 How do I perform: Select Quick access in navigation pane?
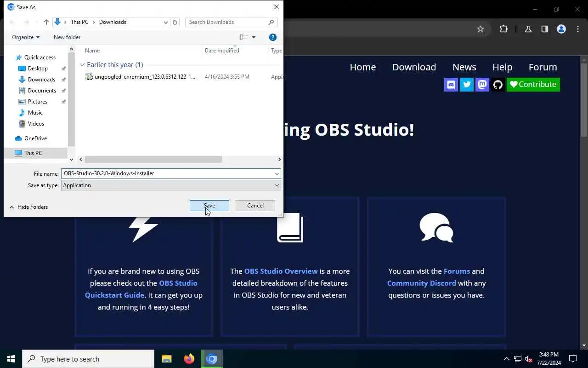coord(40,57)
